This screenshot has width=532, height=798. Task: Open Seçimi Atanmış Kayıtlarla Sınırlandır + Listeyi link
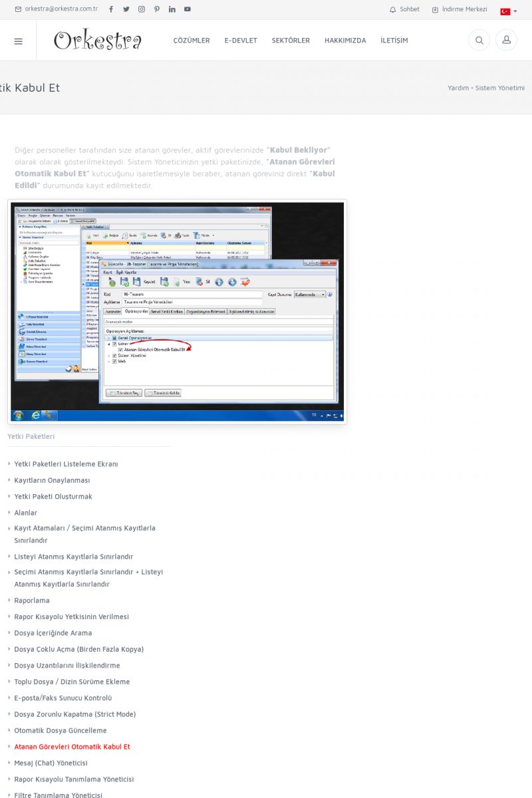click(x=88, y=578)
